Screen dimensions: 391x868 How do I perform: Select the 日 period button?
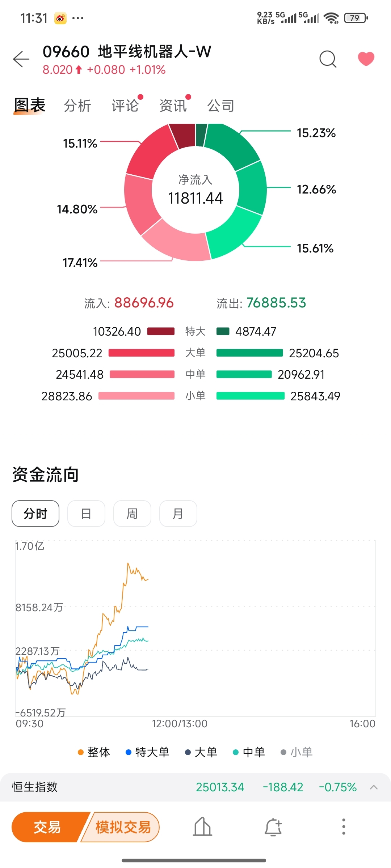(x=86, y=514)
